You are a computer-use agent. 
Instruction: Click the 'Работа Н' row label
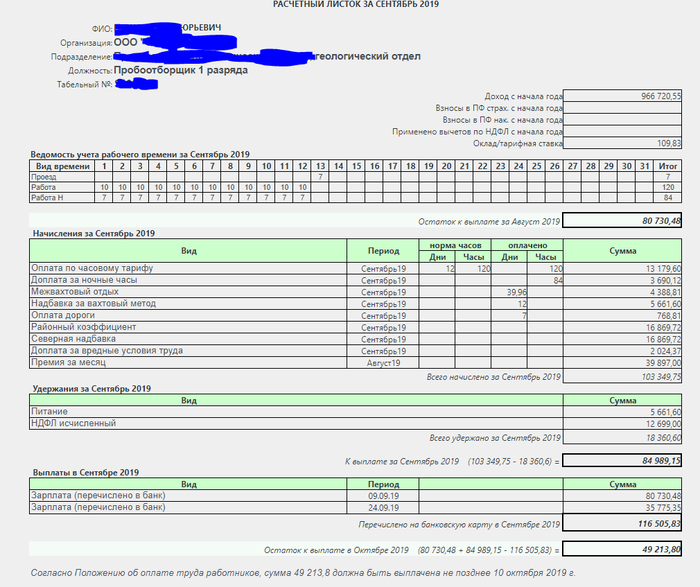47,198
